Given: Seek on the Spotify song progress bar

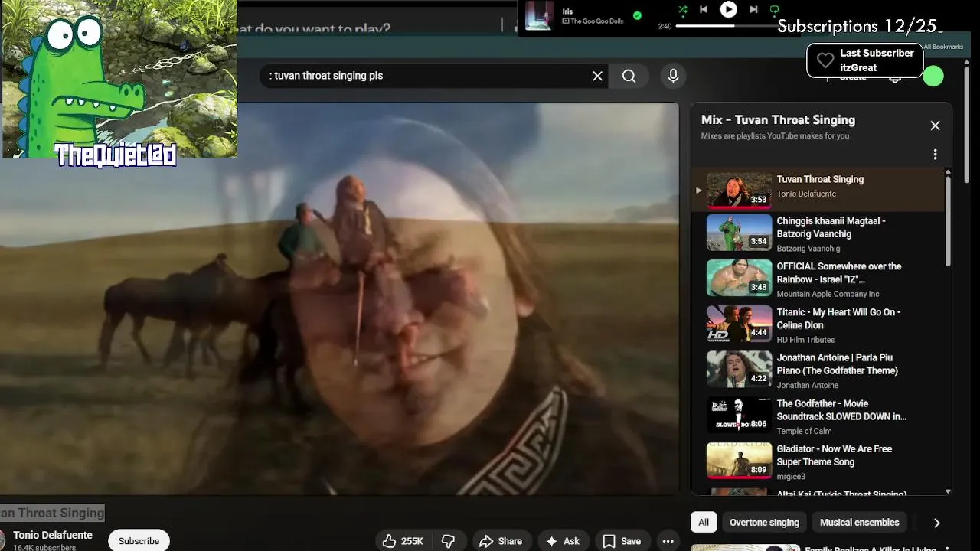Looking at the screenshot, I should pyautogui.click(x=727, y=26).
